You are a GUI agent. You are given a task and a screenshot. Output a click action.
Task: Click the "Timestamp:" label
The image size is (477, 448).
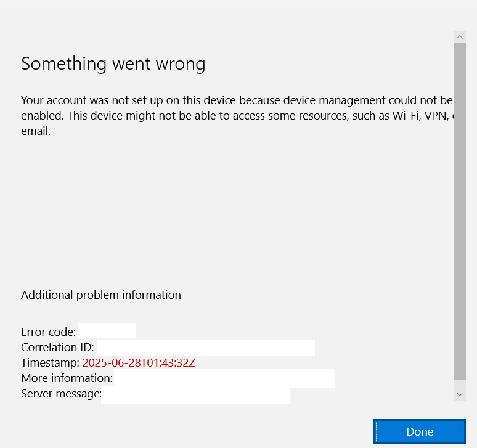pyautogui.click(x=50, y=363)
